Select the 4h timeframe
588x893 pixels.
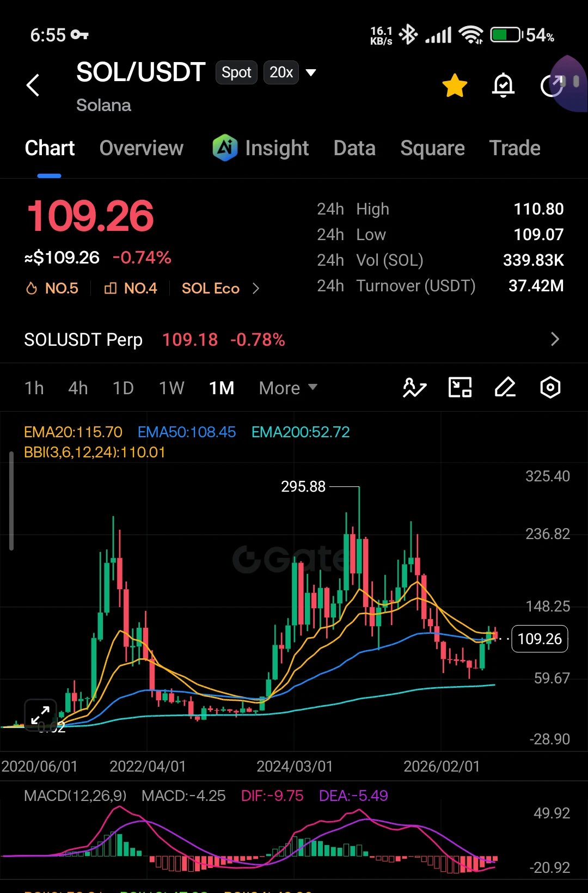[78, 388]
